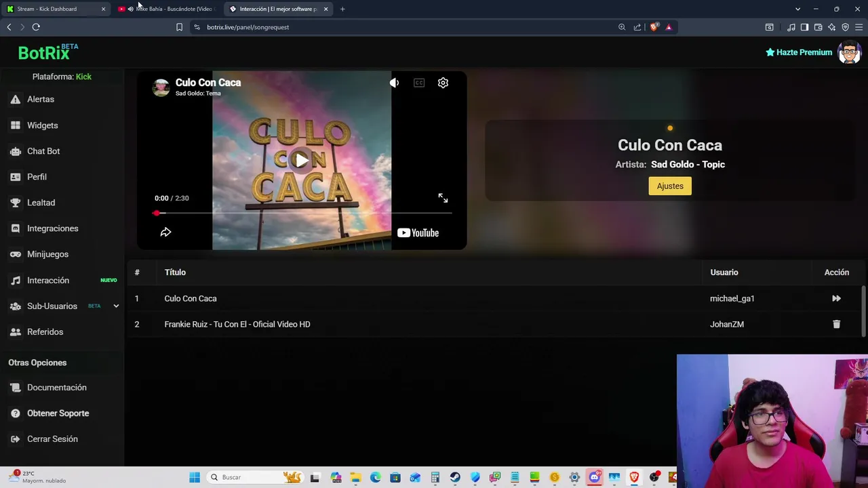Image resolution: width=868 pixels, height=488 pixels.
Task: Click the Kick platform label
Action: (x=83, y=77)
